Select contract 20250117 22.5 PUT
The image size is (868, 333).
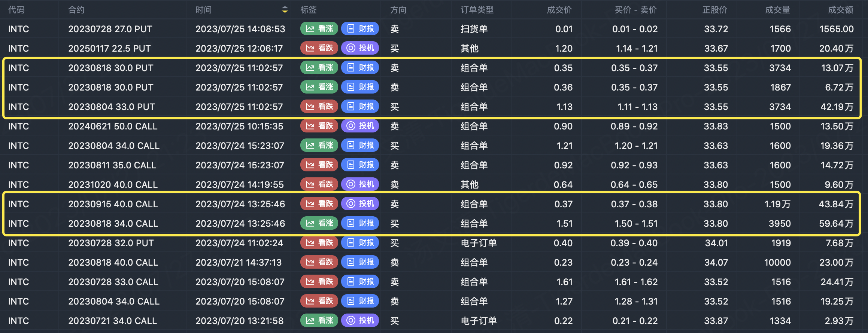click(x=109, y=48)
